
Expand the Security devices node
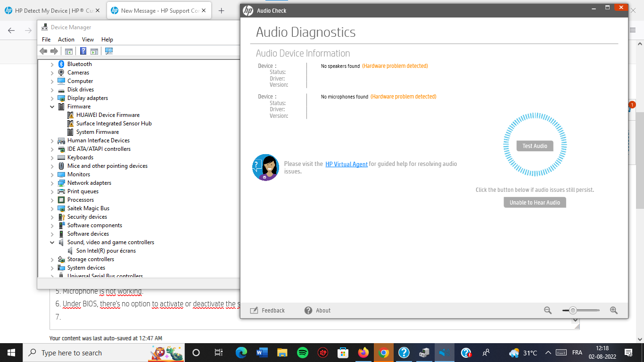(x=52, y=217)
